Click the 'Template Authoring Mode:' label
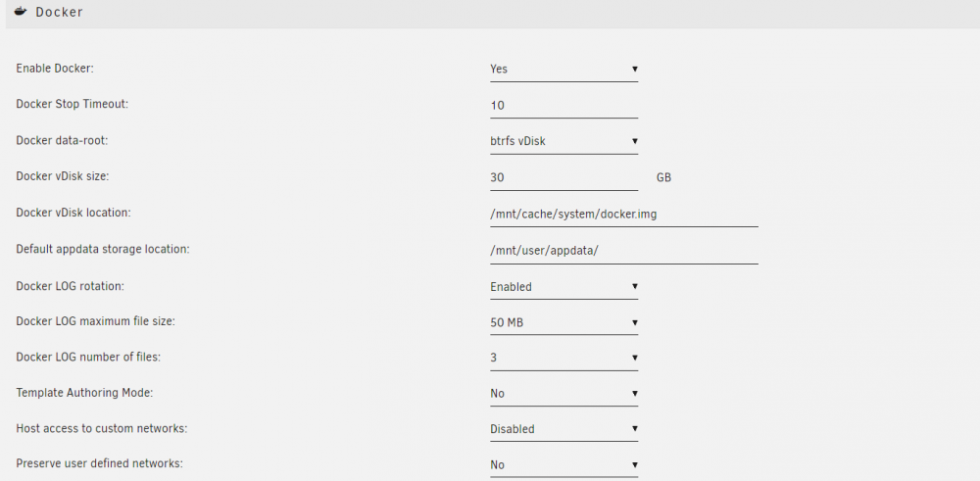The image size is (980, 481). pos(84,393)
